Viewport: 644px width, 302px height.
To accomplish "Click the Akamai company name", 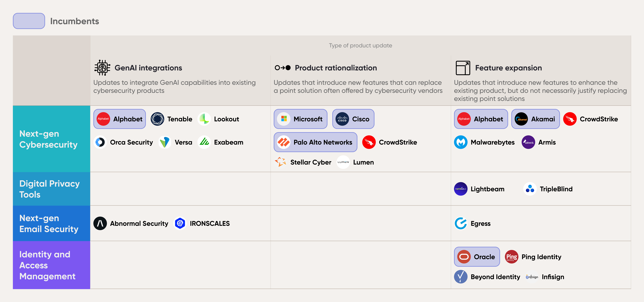I will tap(543, 119).
